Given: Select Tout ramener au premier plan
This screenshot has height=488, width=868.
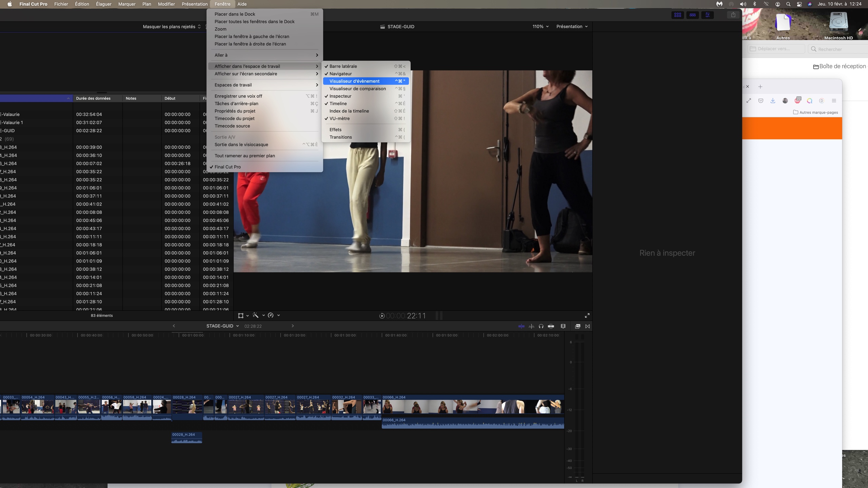Looking at the screenshot, I should tap(265, 156).
